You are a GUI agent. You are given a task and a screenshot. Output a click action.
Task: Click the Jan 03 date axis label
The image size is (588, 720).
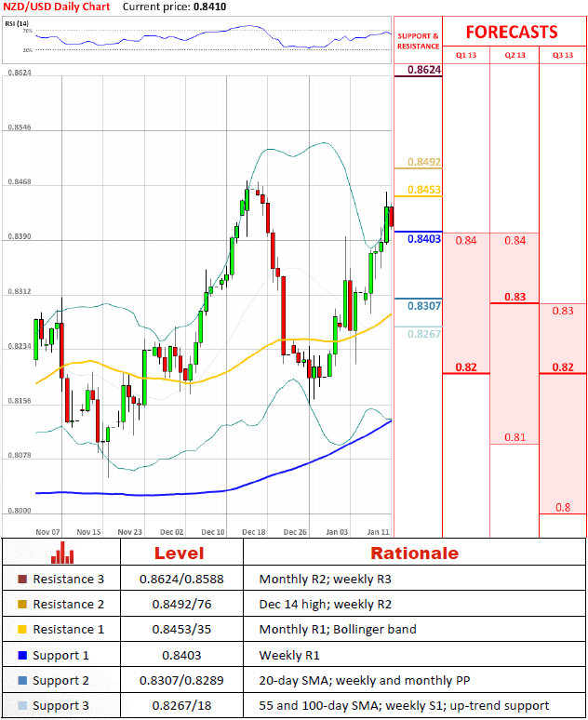[337, 532]
